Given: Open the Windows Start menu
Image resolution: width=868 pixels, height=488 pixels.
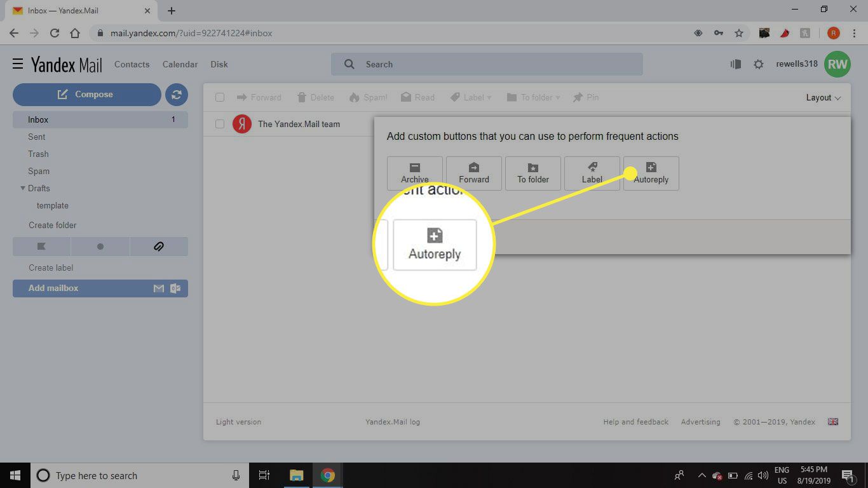Looking at the screenshot, I should [15, 475].
